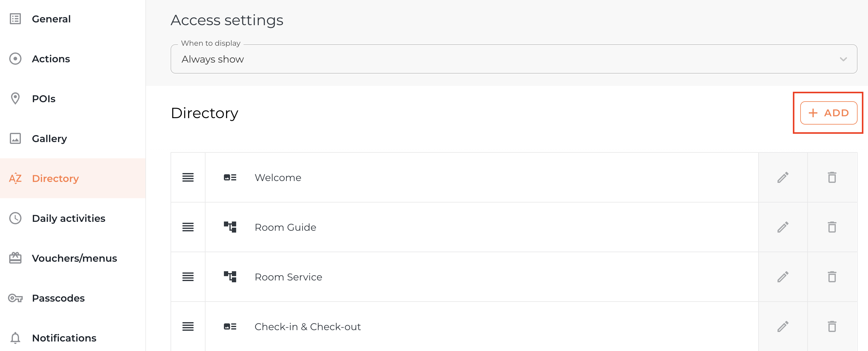The width and height of the screenshot is (868, 351).
Task: Click the drag handle for Welcome row
Action: coord(188,177)
